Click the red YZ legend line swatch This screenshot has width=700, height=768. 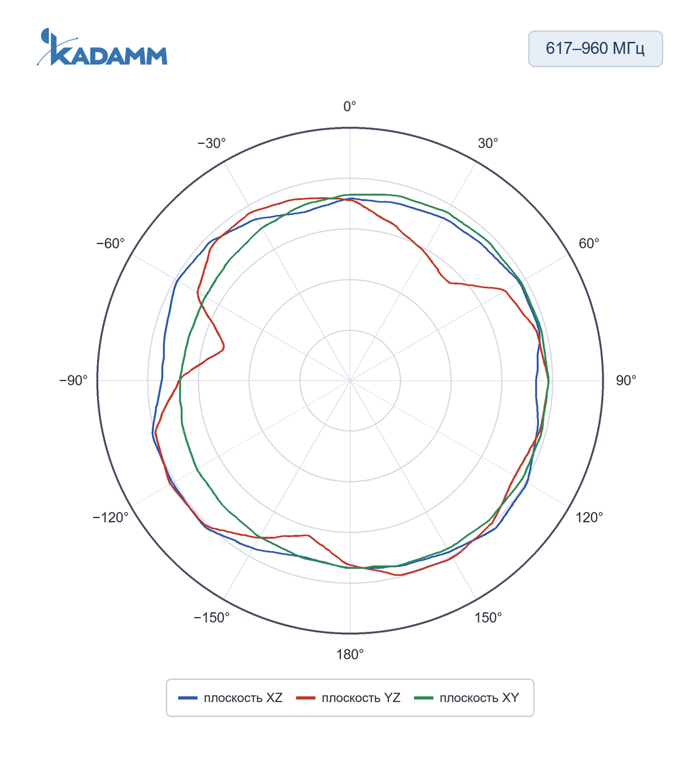(306, 698)
